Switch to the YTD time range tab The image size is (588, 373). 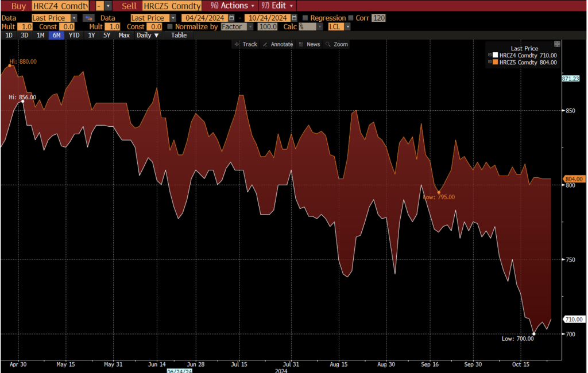73,35
